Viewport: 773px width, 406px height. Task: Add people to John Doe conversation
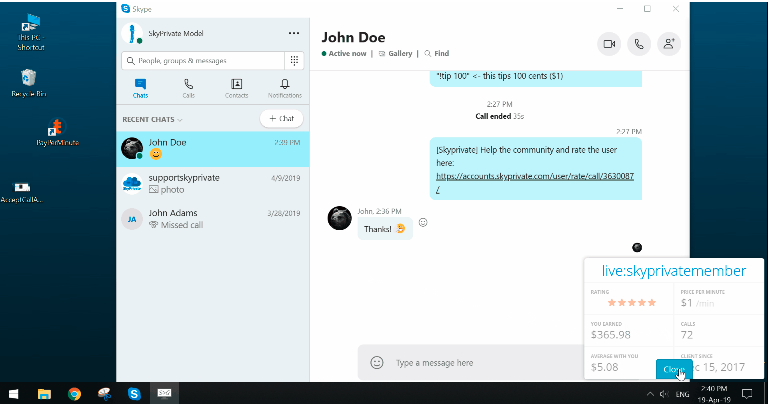pyautogui.click(x=669, y=44)
